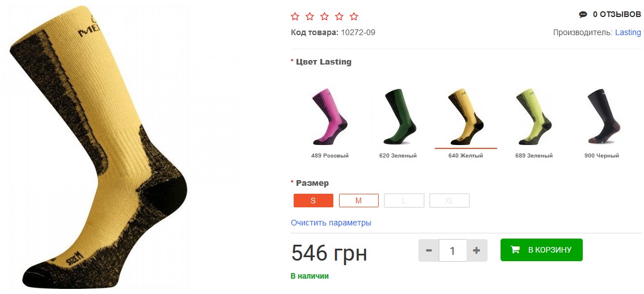Select size S
The width and height of the screenshot is (644, 294).
click(x=313, y=201)
